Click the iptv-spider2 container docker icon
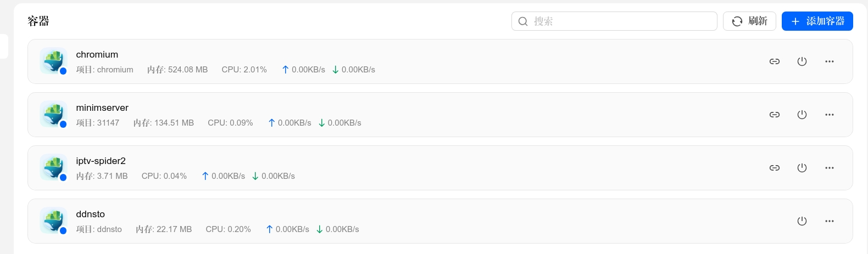 pos(54,167)
